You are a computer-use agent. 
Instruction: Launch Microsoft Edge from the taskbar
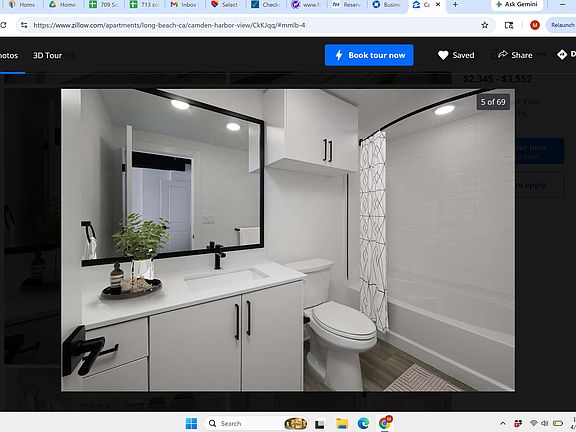tap(363, 424)
